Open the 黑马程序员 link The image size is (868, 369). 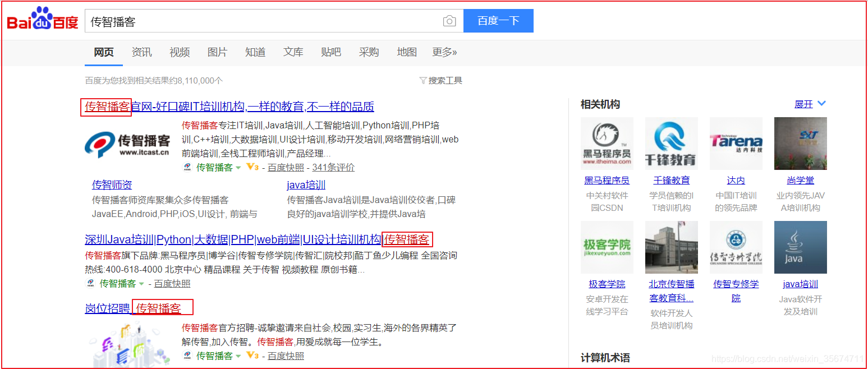pyautogui.click(x=607, y=181)
